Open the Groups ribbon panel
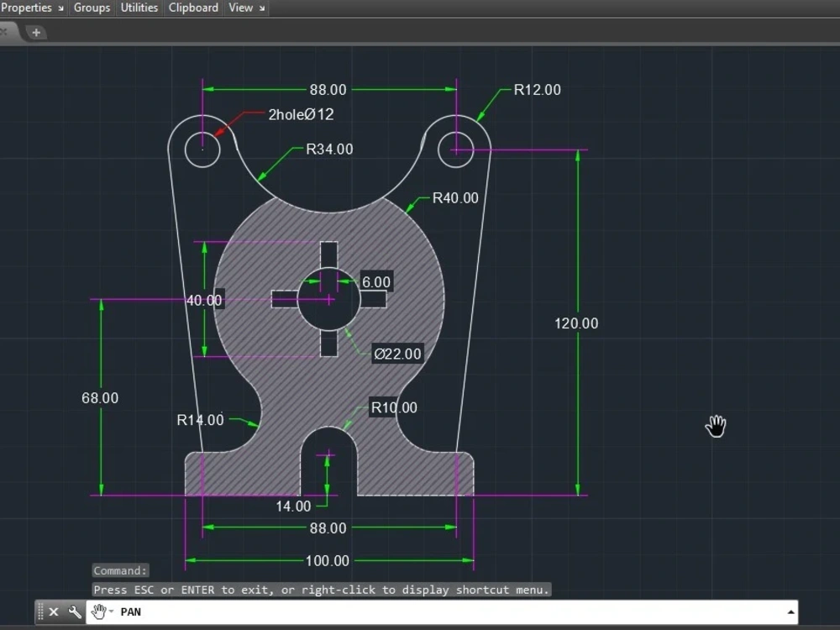Viewport: 840px width, 630px height. coord(92,8)
